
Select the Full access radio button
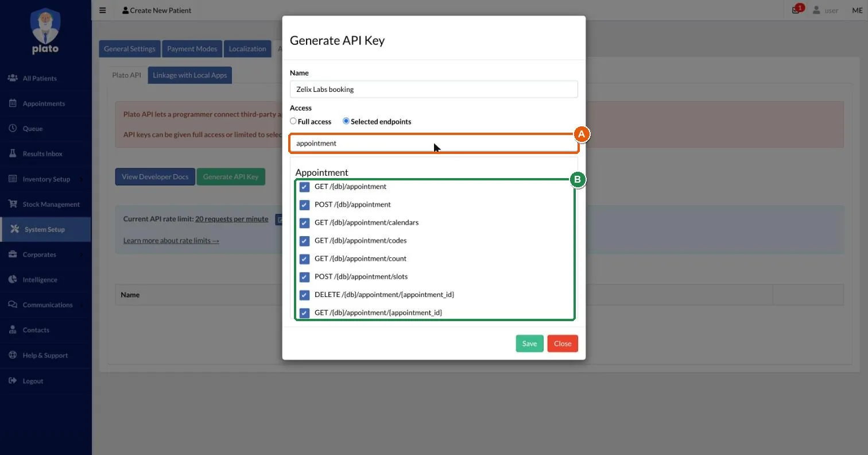click(293, 121)
